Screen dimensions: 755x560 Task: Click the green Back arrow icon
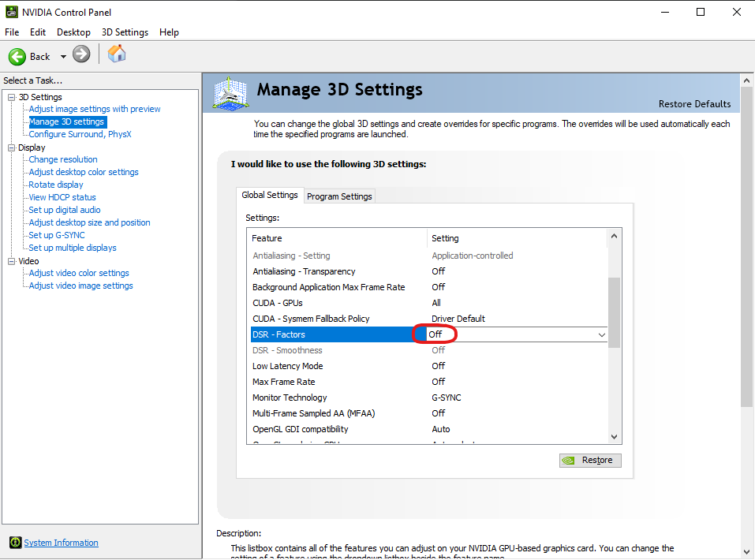pos(17,56)
